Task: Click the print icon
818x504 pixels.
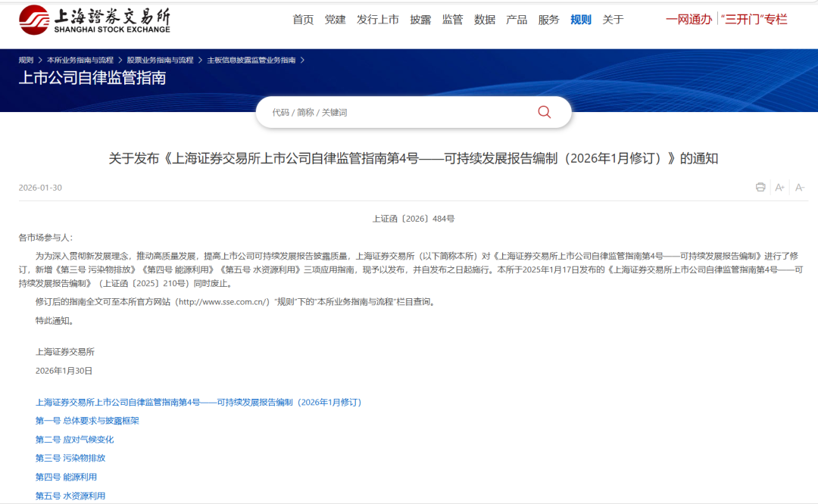Action: [x=760, y=187]
